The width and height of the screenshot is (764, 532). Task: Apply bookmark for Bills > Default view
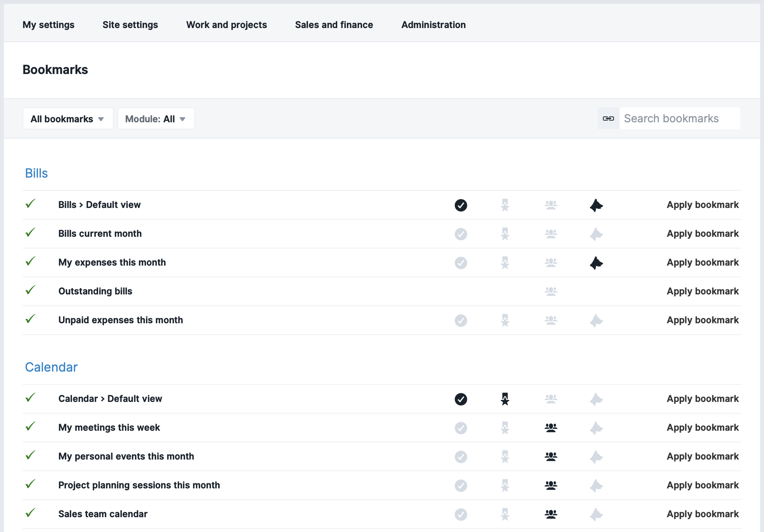pos(703,205)
